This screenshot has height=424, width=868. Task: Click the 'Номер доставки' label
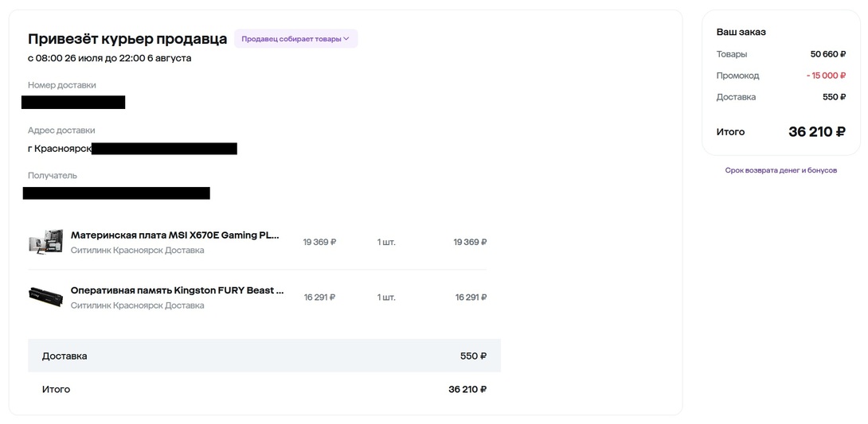[x=61, y=85]
